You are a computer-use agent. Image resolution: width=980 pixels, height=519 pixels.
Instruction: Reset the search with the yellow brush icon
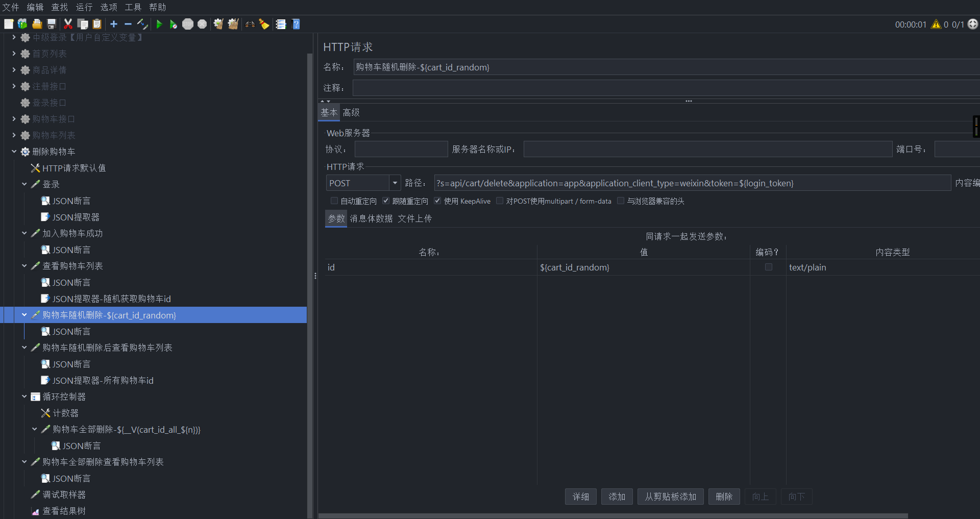[264, 24]
